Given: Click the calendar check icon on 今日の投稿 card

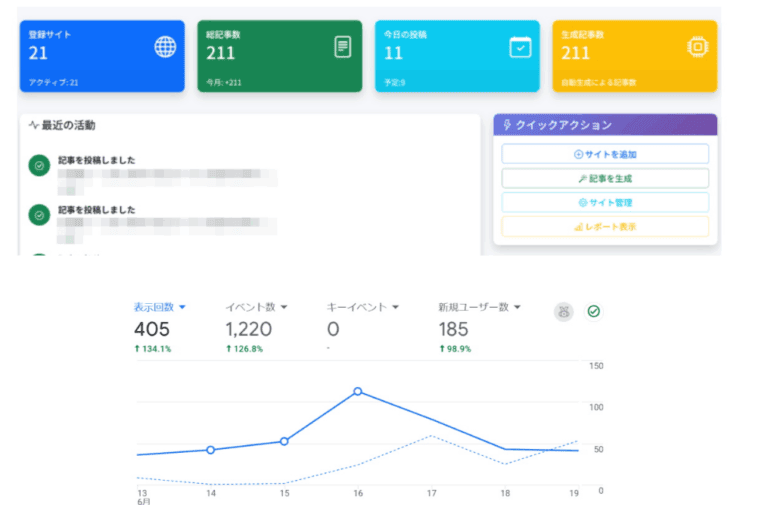Looking at the screenshot, I should (x=520, y=47).
